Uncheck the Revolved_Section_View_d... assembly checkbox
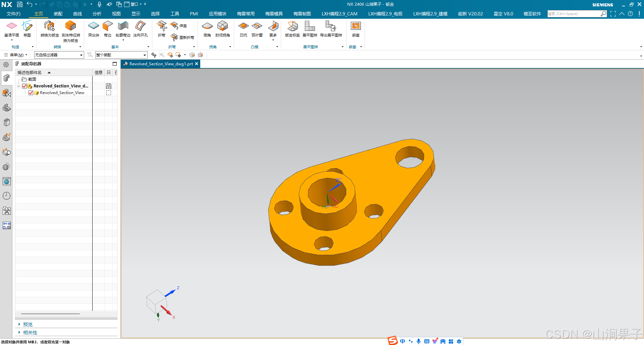The image size is (644, 345). point(24,86)
